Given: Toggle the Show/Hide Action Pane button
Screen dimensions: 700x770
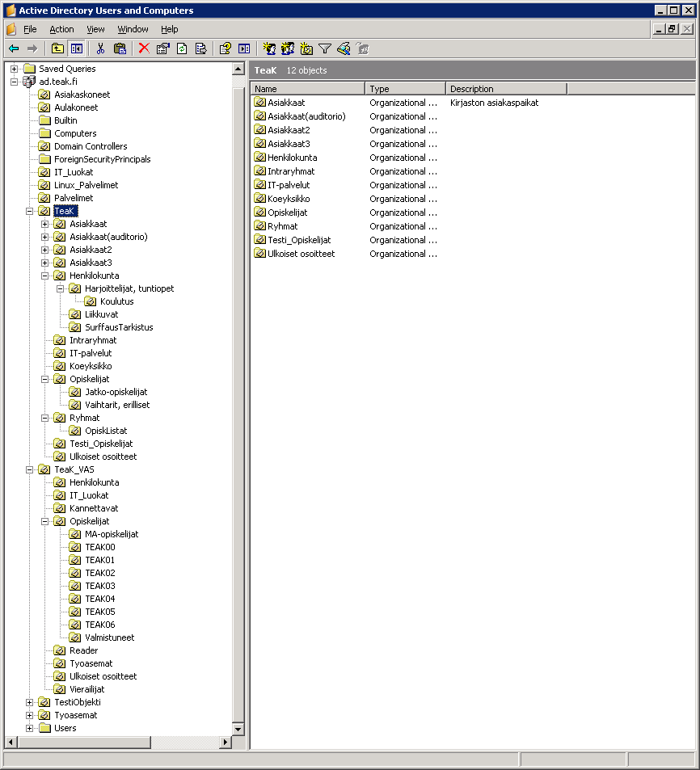Looking at the screenshot, I should coord(244,48).
